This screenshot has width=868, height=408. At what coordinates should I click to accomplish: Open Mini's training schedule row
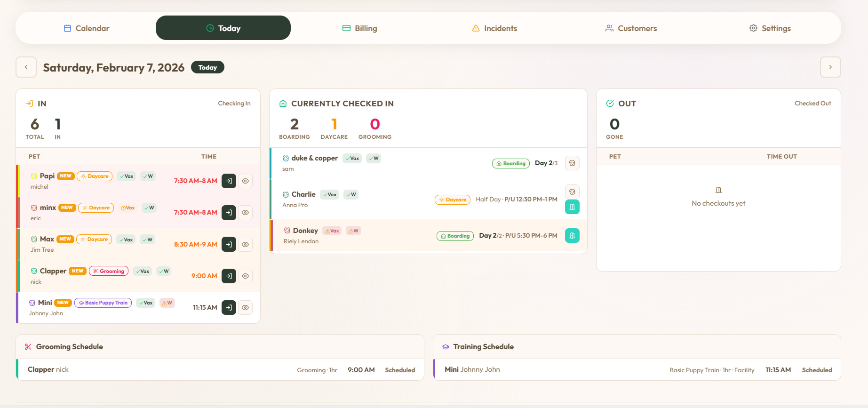point(637,369)
